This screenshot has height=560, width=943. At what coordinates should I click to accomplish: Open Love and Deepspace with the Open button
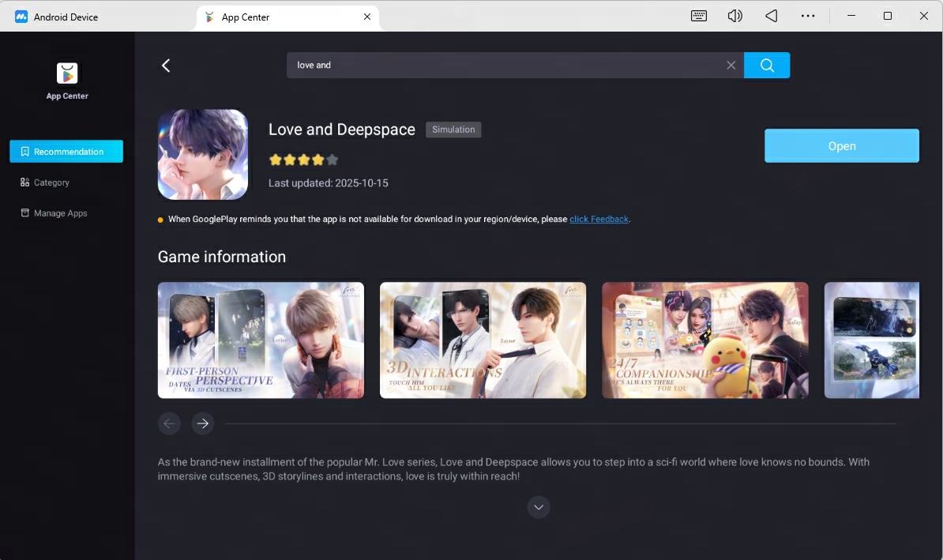point(841,145)
